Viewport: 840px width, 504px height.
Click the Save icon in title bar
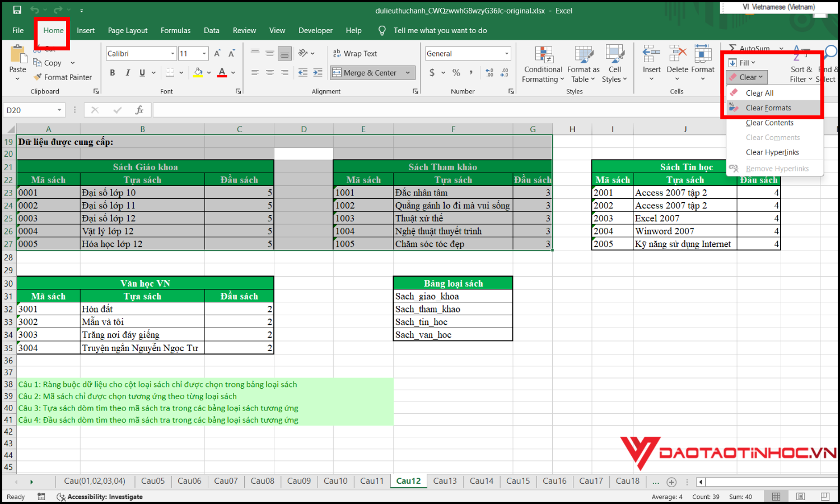click(17, 10)
